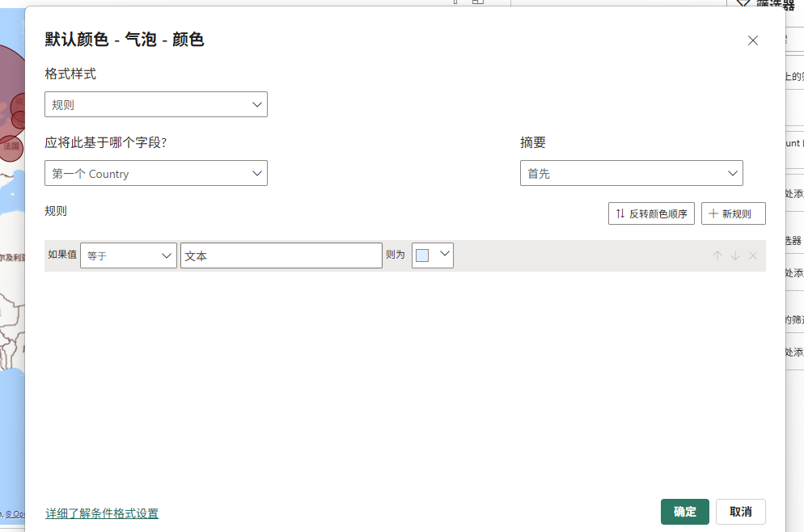Open the field dropdown showing 第一个 Country
The width and height of the screenshot is (804, 532).
[x=156, y=173]
